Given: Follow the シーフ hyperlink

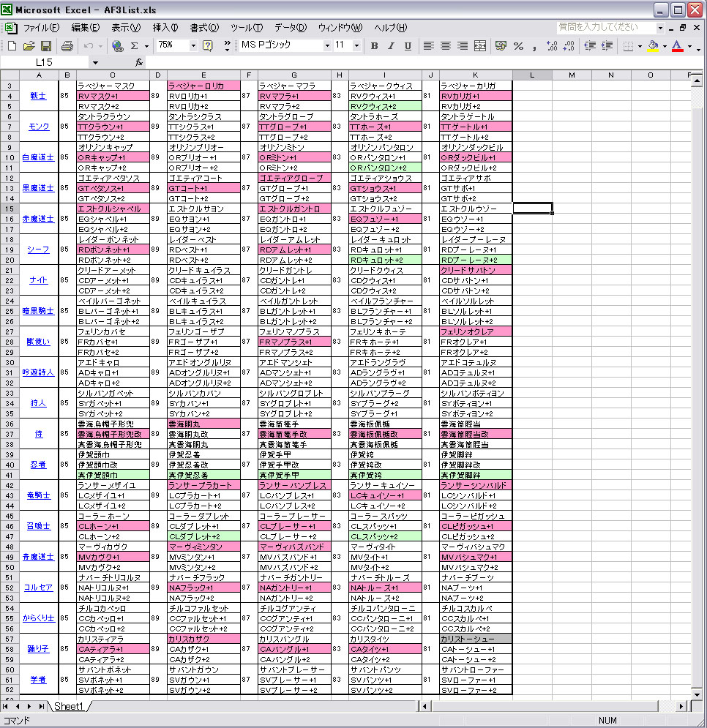Looking at the screenshot, I should click(39, 249).
